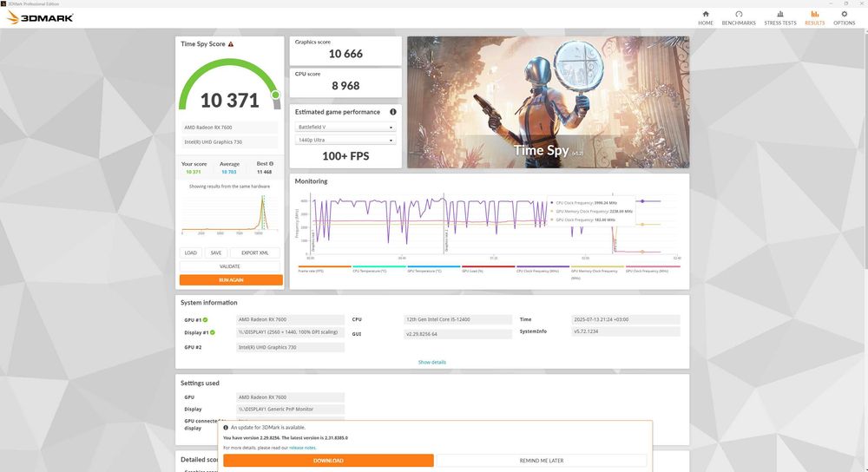This screenshot has height=472, width=868.
Task: Click the 3DMark logo
Action: [40, 17]
